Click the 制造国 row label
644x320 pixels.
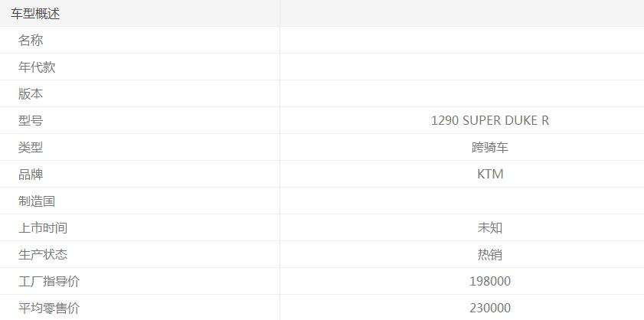[x=37, y=201]
